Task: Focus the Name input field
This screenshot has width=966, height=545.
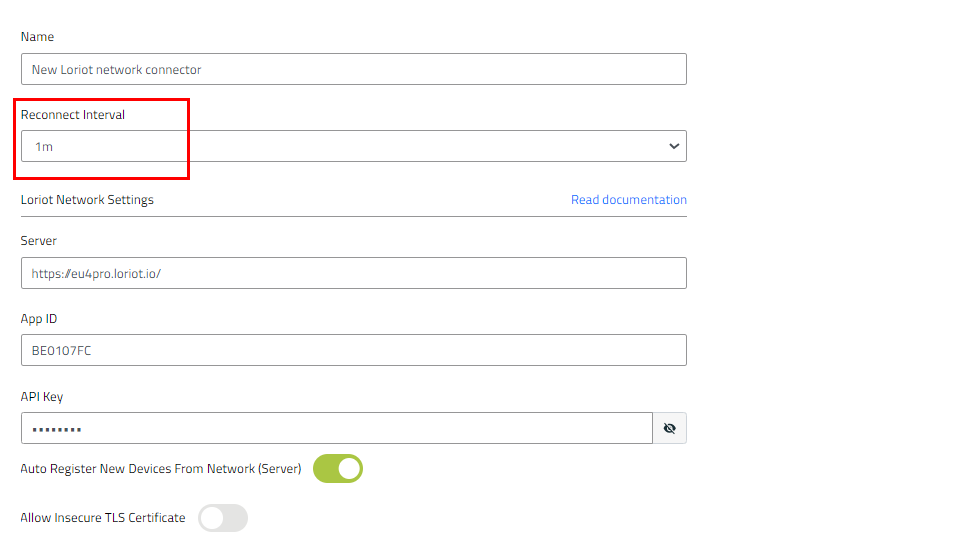Action: pyautogui.click(x=353, y=69)
